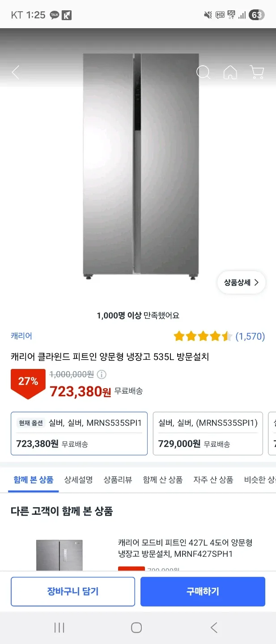Open the 캐리어 모드비 427L related product
Viewport: 276px width, 644px height.
tap(185, 548)
